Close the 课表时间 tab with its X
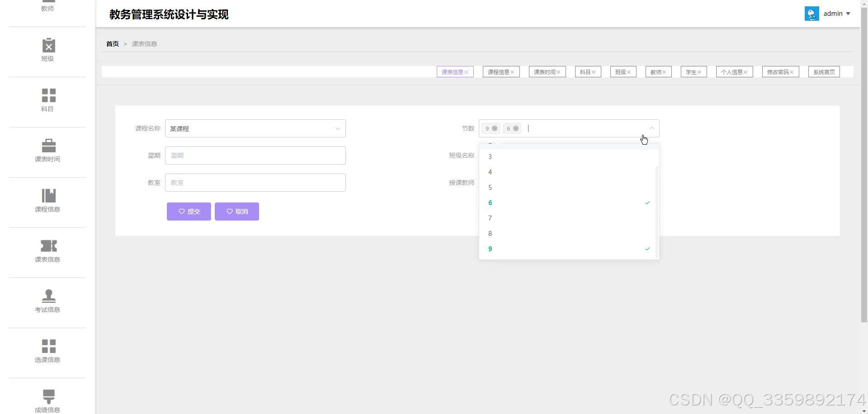 [558, 72]
